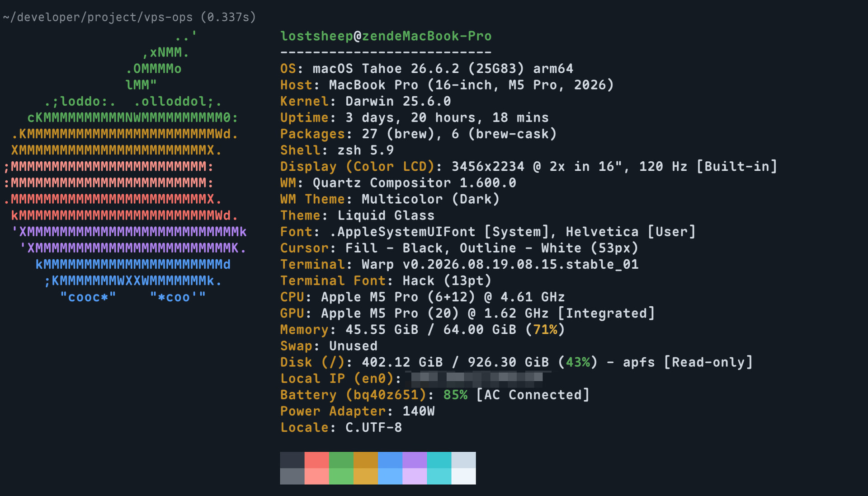Image resolution: width=868 pixels, height=496 pixels.
Task: Pick the cyan swatch in top row
Action: (x=439, y=460)
